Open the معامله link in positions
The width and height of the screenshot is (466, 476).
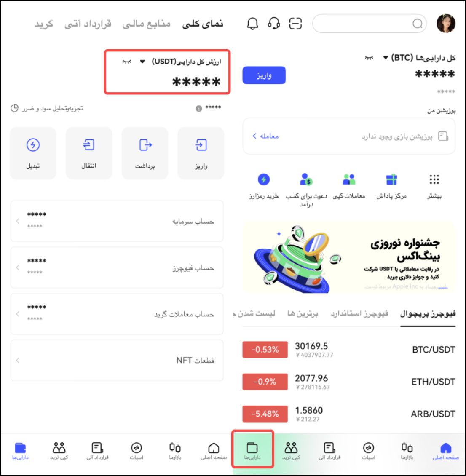click(x=265, y=136)
